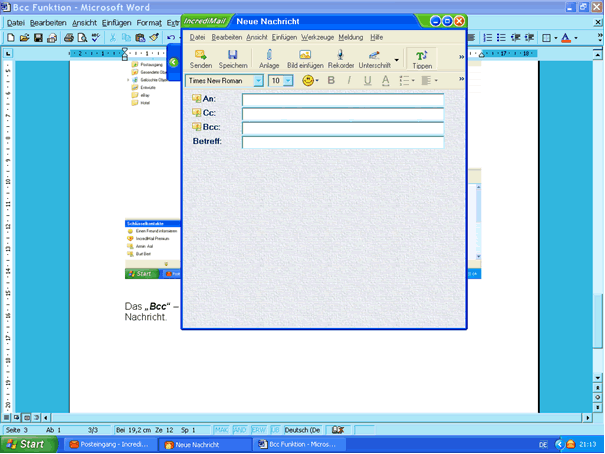Image resolution: width=605 pixels, height=454 pixels.
Task: Expand Unterschrift signature dropdown arrow
Action: tap(396, 60)
